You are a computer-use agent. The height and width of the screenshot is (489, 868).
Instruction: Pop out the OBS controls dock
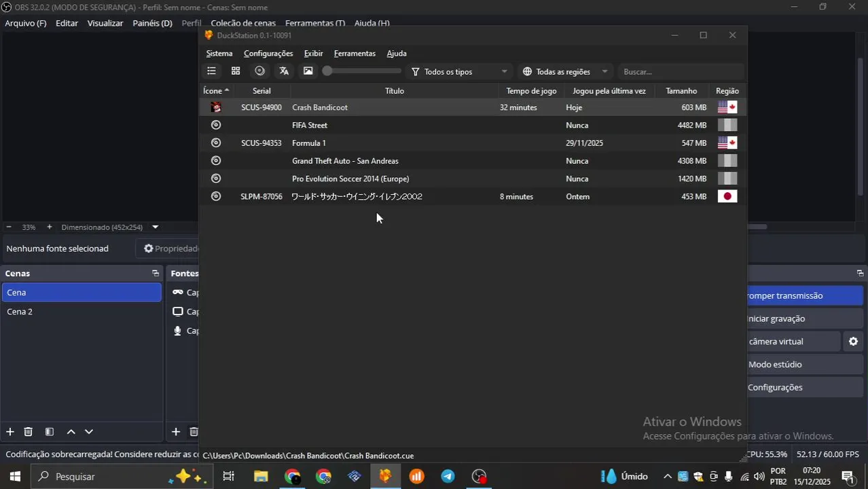coord(860,273)
